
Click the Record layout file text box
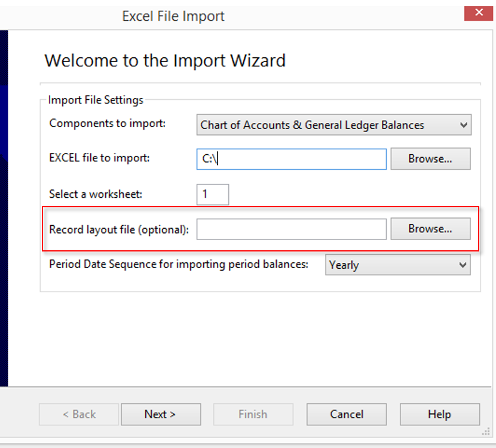[292, 229]
